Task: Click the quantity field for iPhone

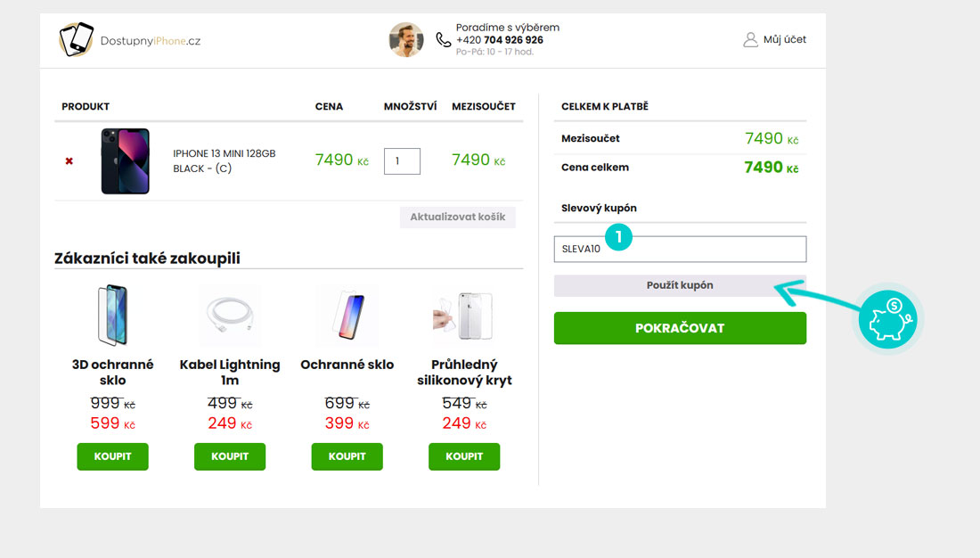Action: [402, 161]
